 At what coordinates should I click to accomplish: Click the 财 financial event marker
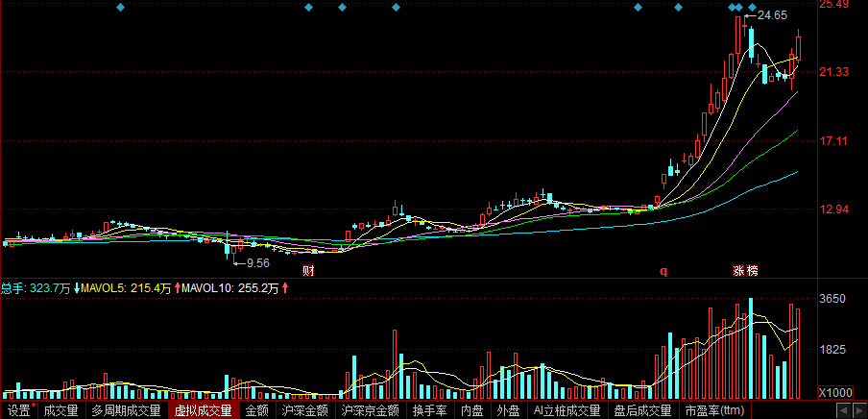(308, 271)
